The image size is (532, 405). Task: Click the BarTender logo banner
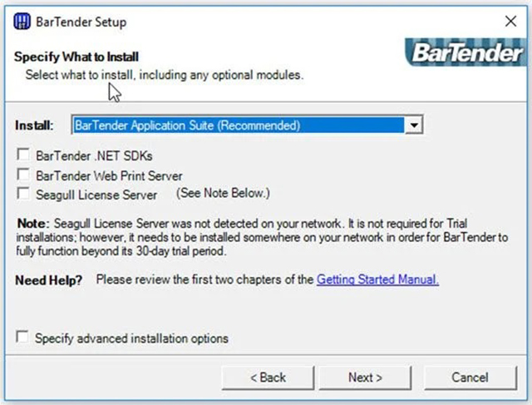point(466,52)
